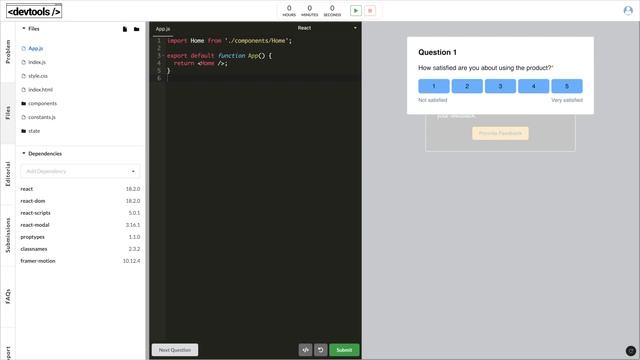Click the code format icon button
Screen dimensions: 640x360
click(x=305, y=350)
